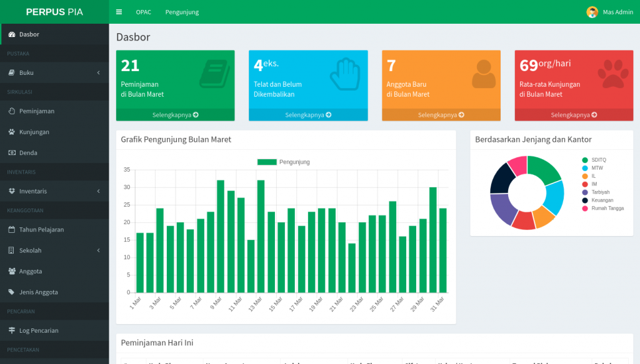Image resolution: width=640 pixels, height=364 pixels.
Task: Open Pengunjung page in top navbar
Action: [182, 12]
